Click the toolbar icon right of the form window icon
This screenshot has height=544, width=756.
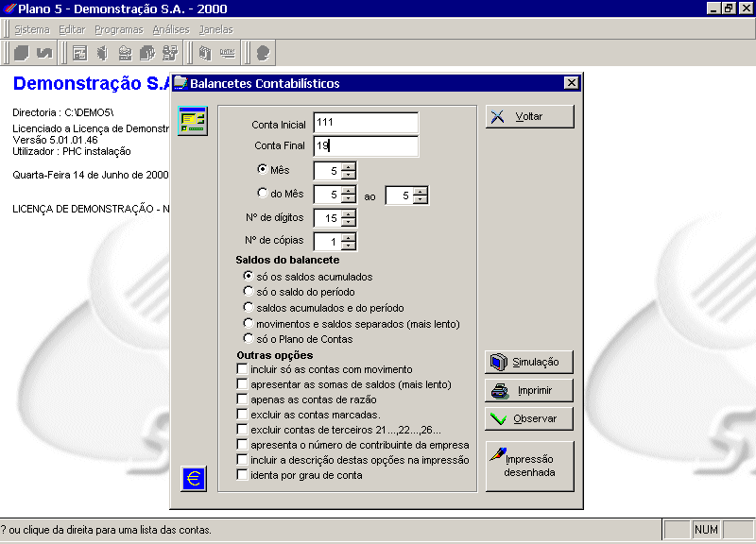pyautogui.click(x=102, y=53)
